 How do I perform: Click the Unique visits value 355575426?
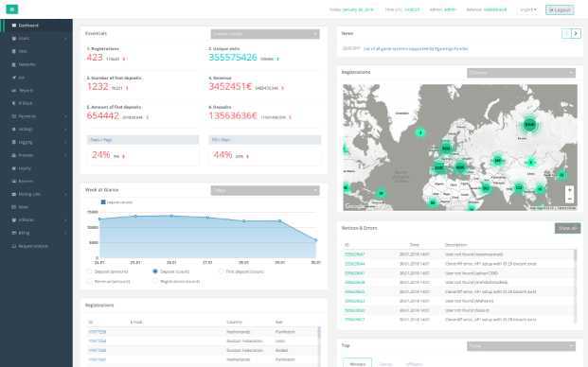(x=233, y=58)
